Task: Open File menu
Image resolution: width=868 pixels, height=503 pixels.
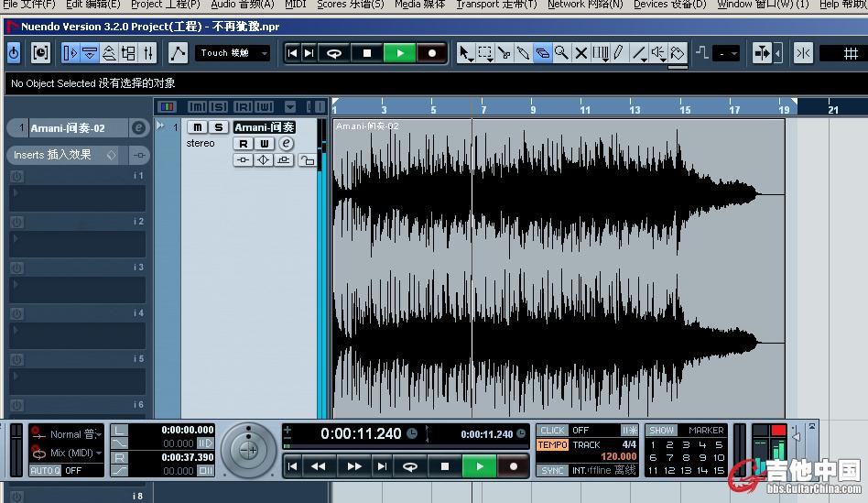Action: click(28, 5)
